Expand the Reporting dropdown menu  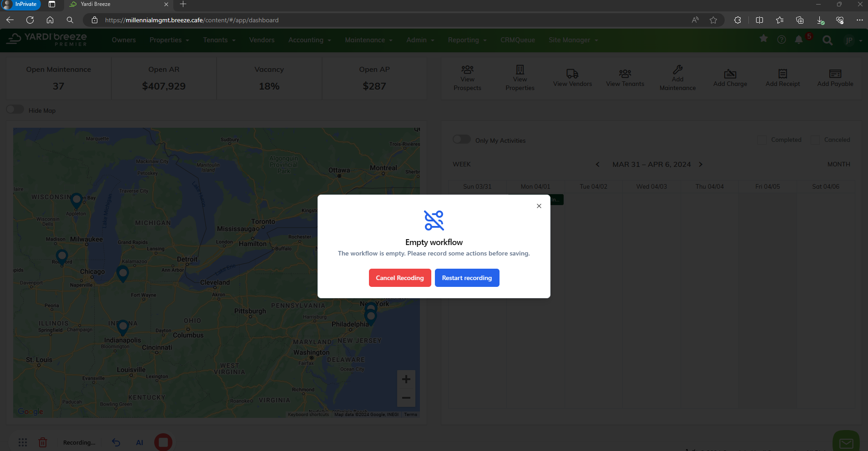tap(467, 40)
